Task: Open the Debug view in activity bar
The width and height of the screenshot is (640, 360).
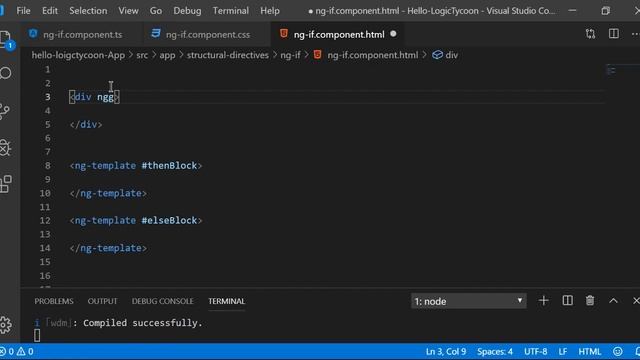Action: (x=5, y=148)
